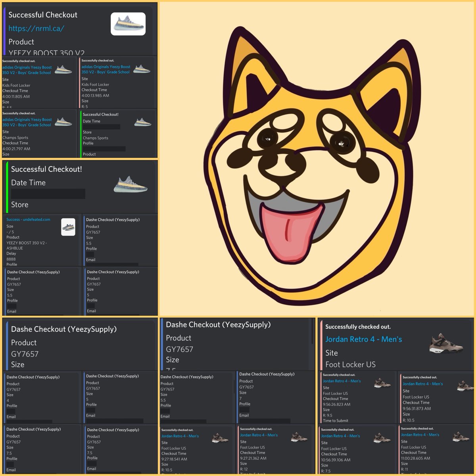Open the large Jordan Retro 4 - Men's link
Viewport: 476px width, 476px height.
364,339
